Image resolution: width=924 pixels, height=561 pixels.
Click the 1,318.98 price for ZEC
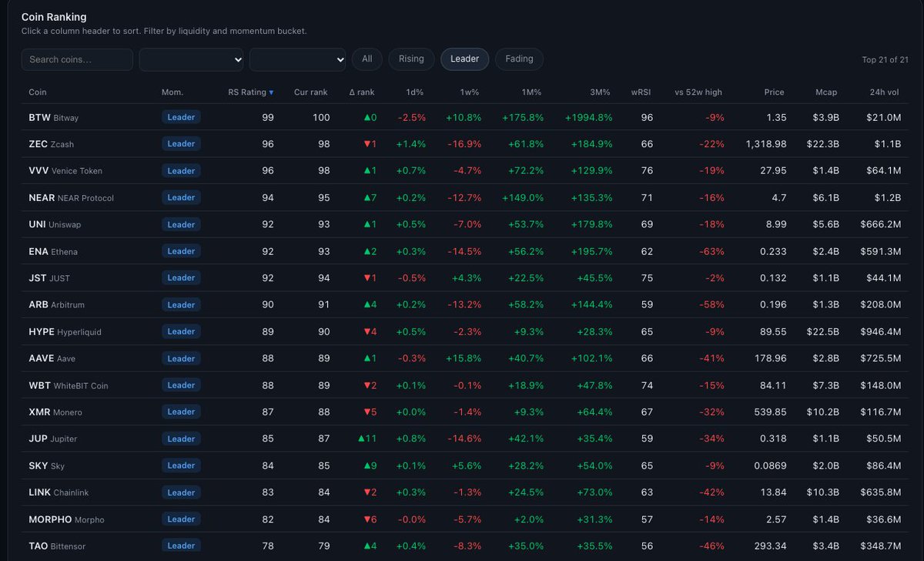click(766, 144)
